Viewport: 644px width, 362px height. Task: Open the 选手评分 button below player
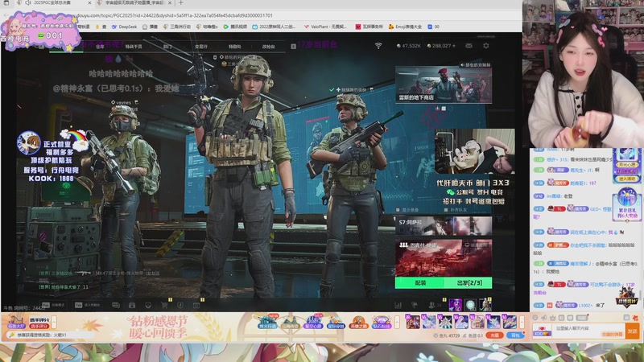39,327
